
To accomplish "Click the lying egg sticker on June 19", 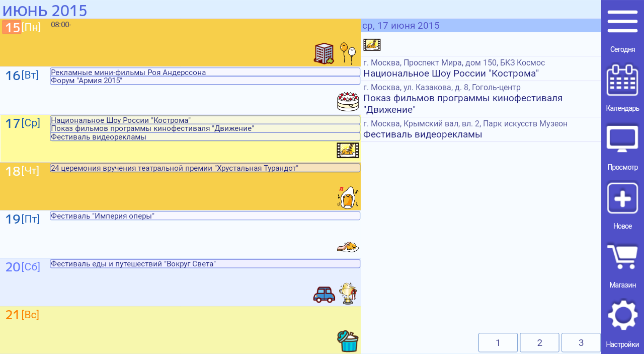I will pos(348,247).
